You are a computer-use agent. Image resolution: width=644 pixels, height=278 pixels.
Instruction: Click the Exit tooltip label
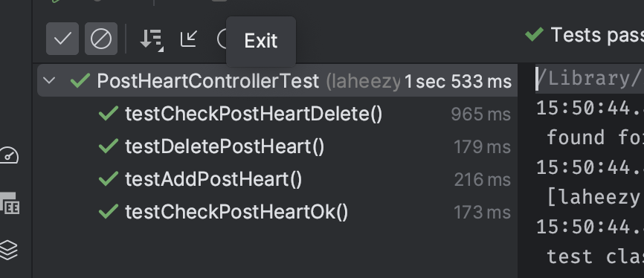click(261, 41)
